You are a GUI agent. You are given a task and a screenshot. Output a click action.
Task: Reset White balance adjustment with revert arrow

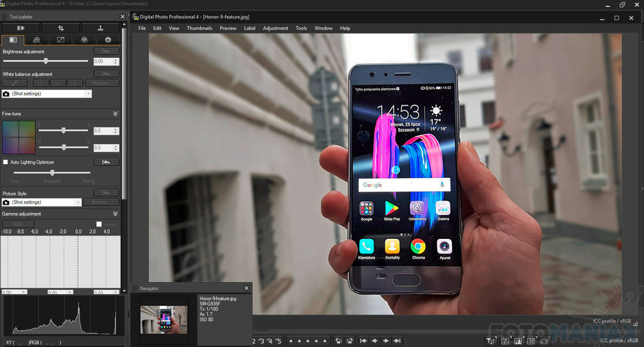click(106, 74)
